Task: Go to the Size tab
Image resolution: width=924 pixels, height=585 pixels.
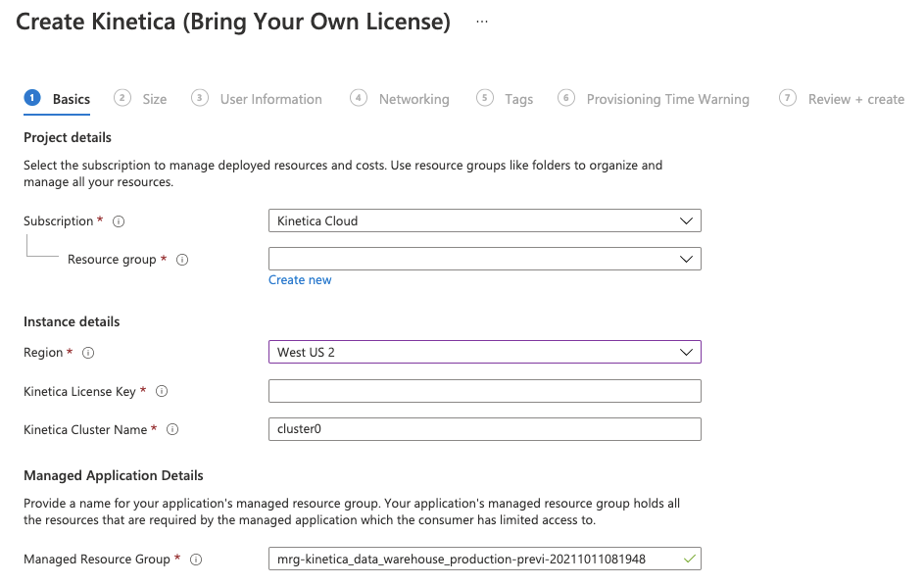Action: pyautogui.click(x=155, y=100)
